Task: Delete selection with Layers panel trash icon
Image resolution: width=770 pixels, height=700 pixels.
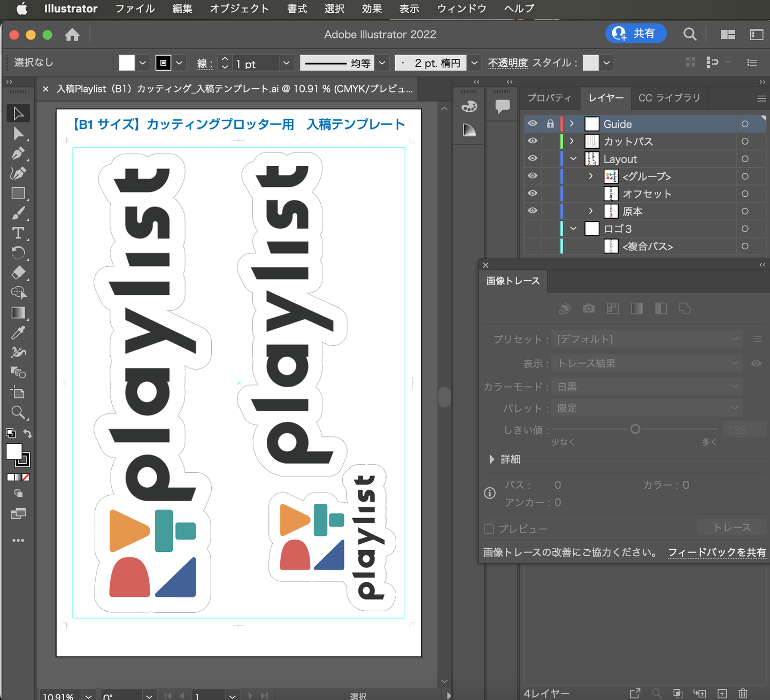Action: tap(743, 694)
